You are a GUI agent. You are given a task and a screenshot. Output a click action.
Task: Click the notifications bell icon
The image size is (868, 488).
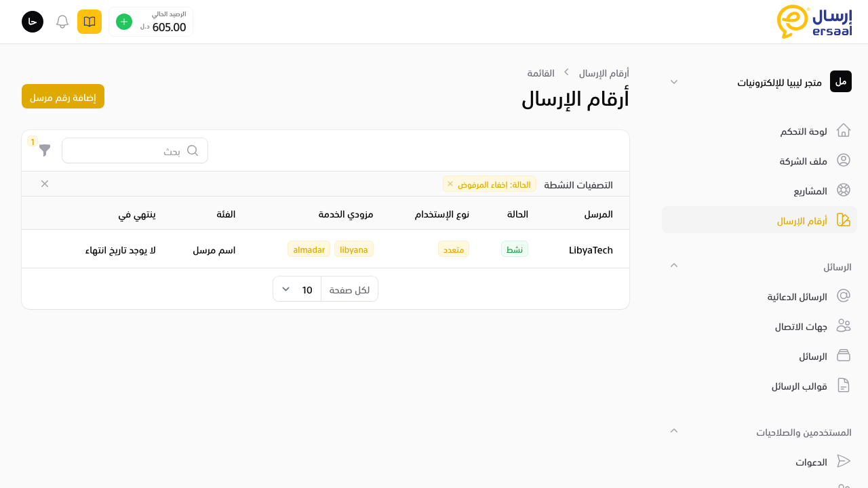[x=62, y=22]
